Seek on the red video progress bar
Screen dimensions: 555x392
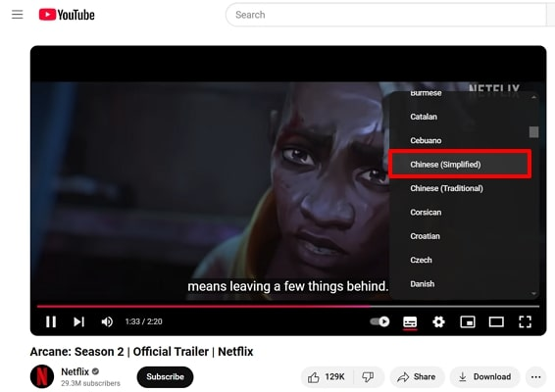[x=288, y=307]
